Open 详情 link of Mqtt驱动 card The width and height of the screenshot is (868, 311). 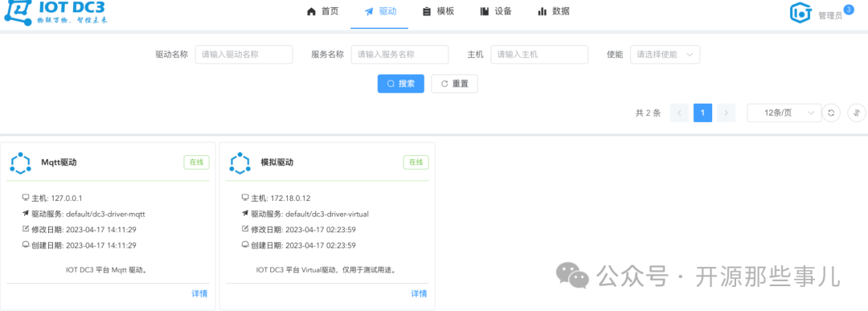pos(199,294)
